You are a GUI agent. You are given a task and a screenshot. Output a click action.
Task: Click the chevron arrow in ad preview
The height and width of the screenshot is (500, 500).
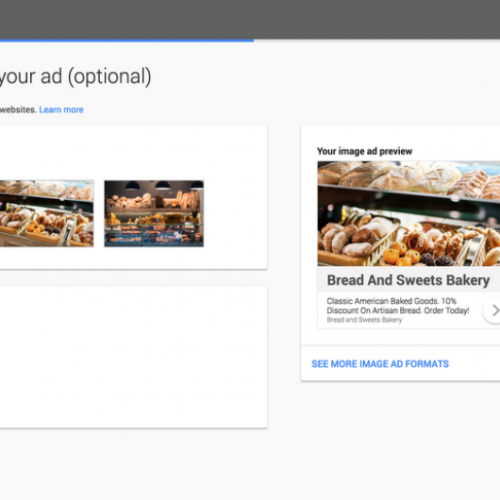(x=494, y=310)
